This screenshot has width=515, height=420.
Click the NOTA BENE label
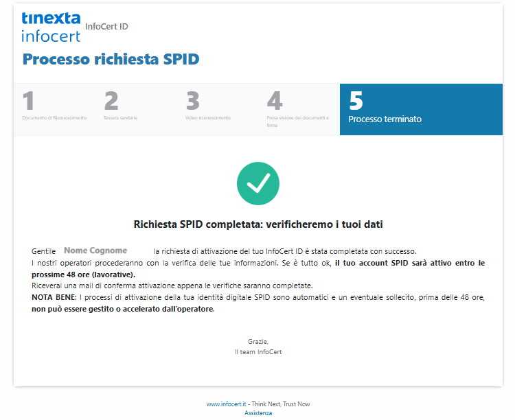54,297
